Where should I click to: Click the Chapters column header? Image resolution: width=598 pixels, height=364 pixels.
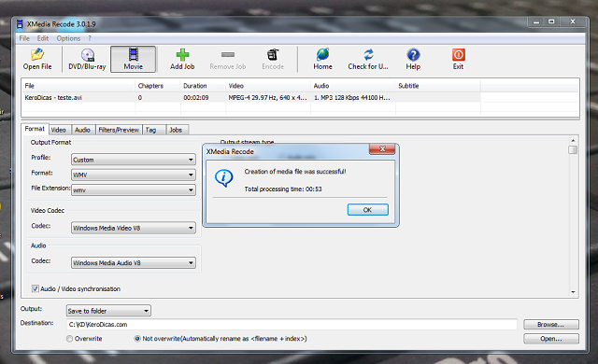click(x=158, y=86)
